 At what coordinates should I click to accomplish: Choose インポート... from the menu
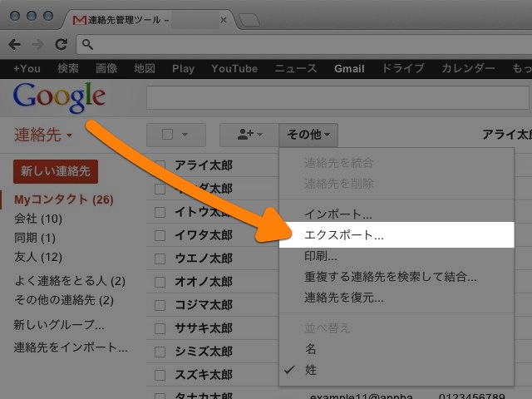(x=397, y=214)
